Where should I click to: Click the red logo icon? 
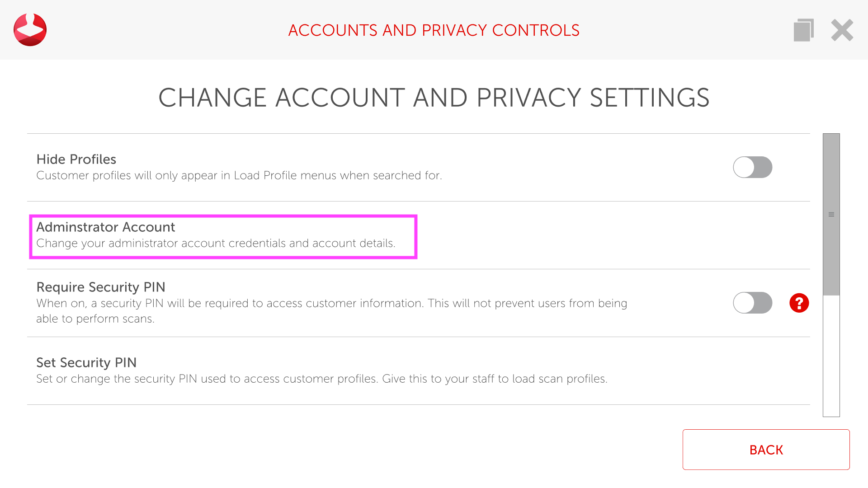click(30, 30)
